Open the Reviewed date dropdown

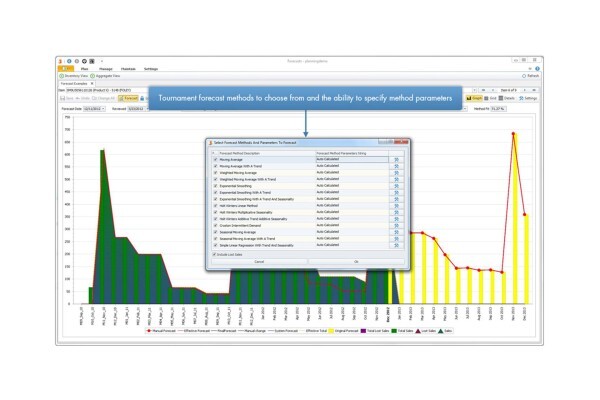[147, 109]
